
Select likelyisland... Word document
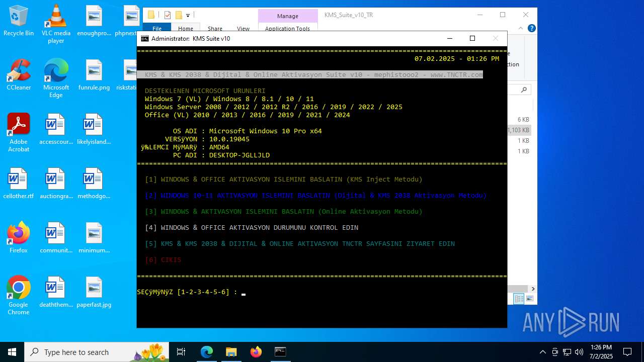pyautogui.click(x=94, y=129)
